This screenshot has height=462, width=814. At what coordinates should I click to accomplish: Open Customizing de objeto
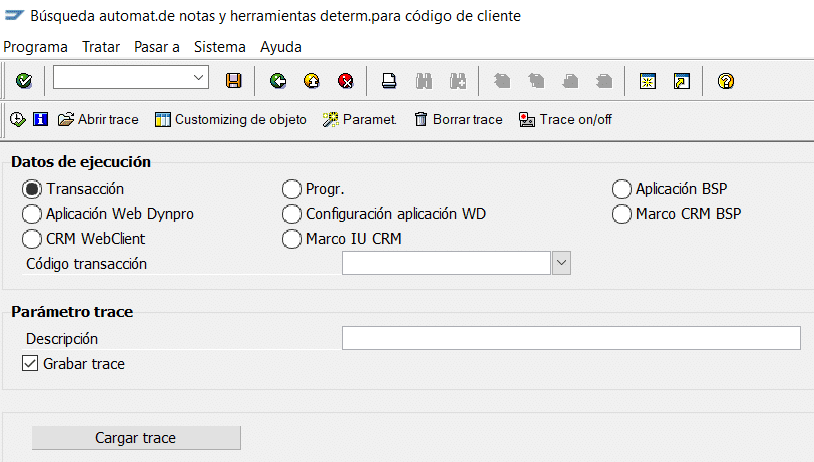(230, 119)
